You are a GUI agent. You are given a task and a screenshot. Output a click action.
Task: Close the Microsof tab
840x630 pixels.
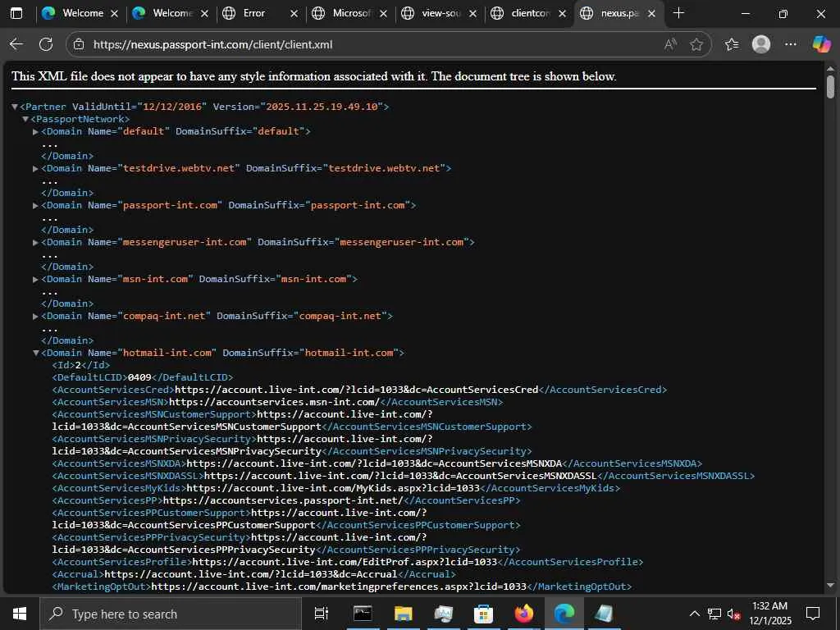point(384,14)
